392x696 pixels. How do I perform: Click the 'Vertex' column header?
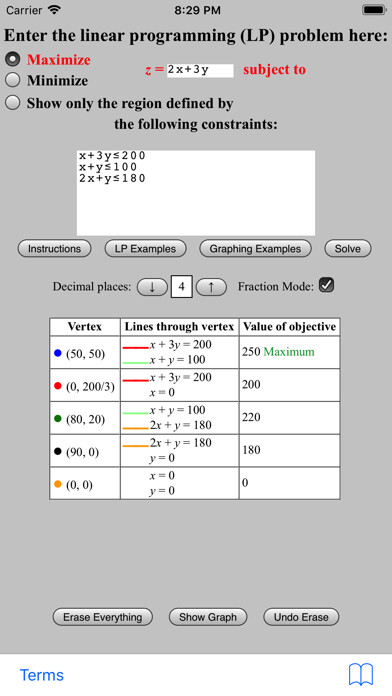tap(85, 327)
